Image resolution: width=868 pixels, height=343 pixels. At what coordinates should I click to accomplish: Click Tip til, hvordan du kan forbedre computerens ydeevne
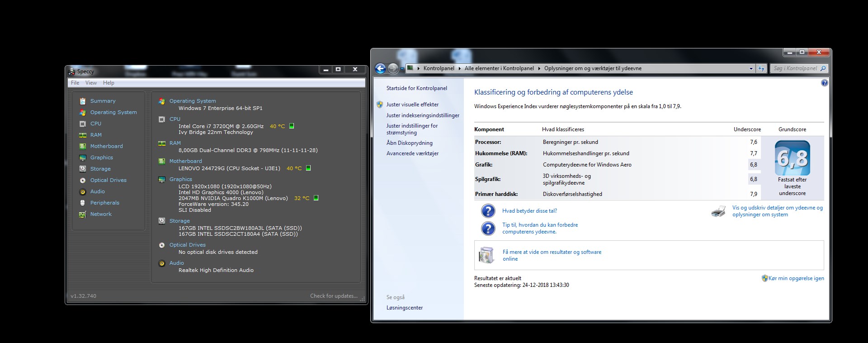[540, 228]
